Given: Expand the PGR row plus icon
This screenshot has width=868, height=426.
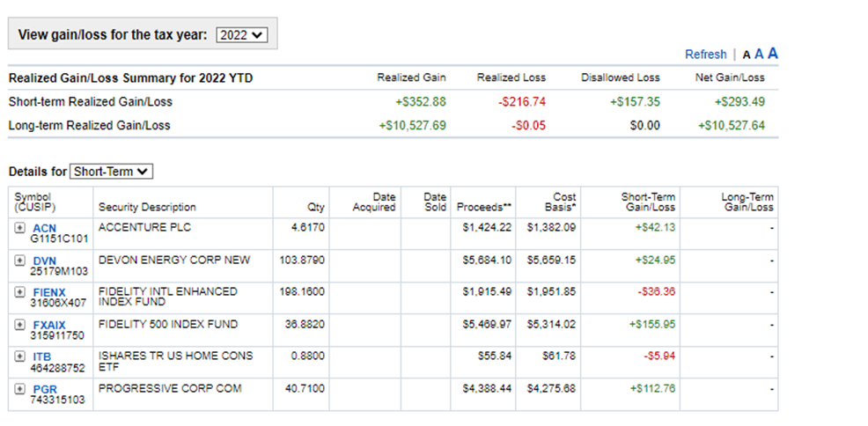Looking at the screenshot, I should (19, 388).
